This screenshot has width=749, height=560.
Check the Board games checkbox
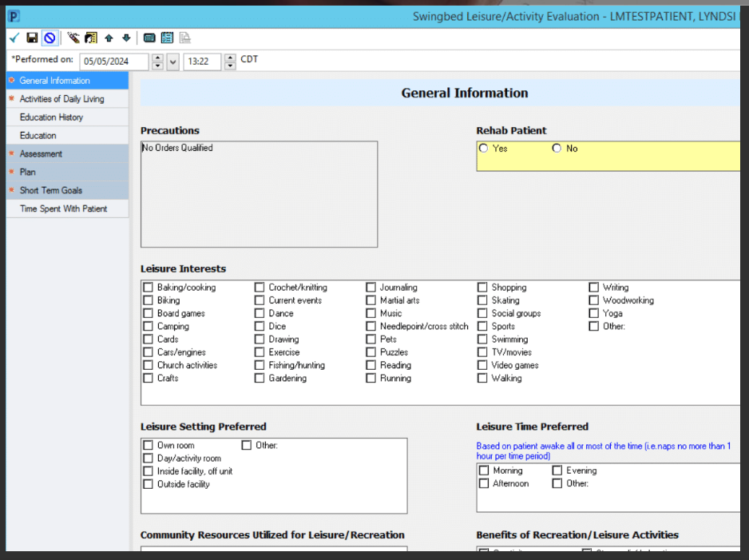[148, 313]
